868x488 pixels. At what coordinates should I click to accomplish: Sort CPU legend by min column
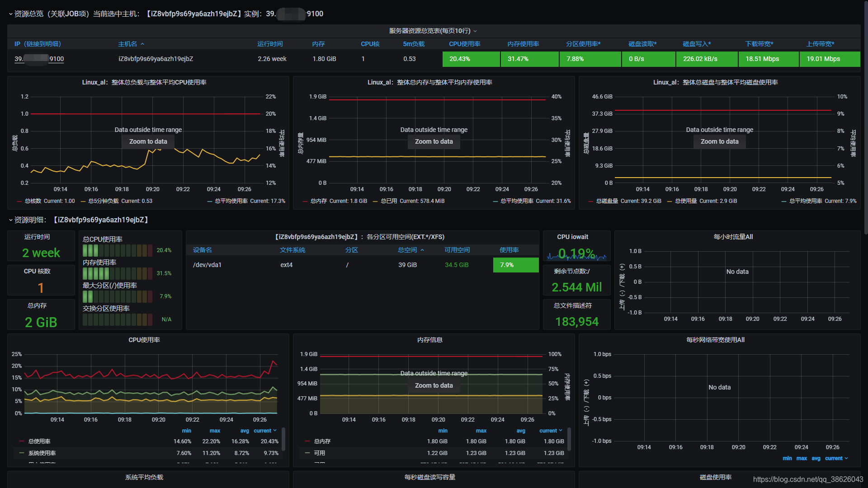(x=186, y=431)
